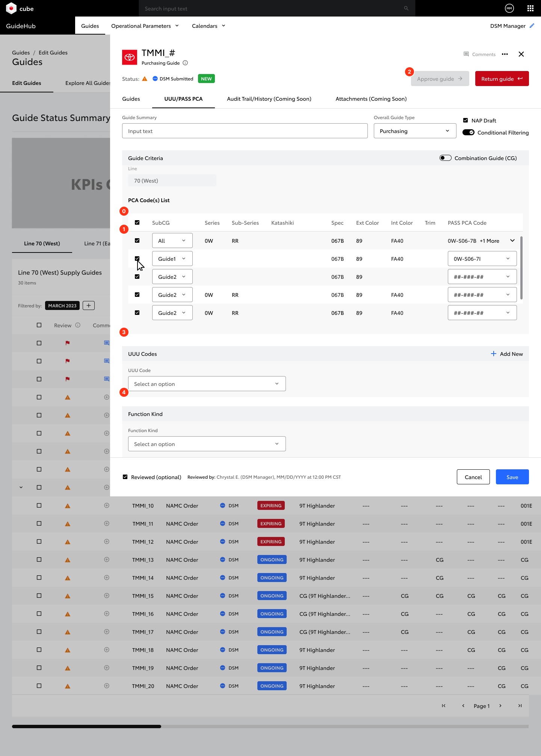This screenshot has height=756, width=541.
Task: Open the UUU Code select dropdown
Action: tap(207, 384)
